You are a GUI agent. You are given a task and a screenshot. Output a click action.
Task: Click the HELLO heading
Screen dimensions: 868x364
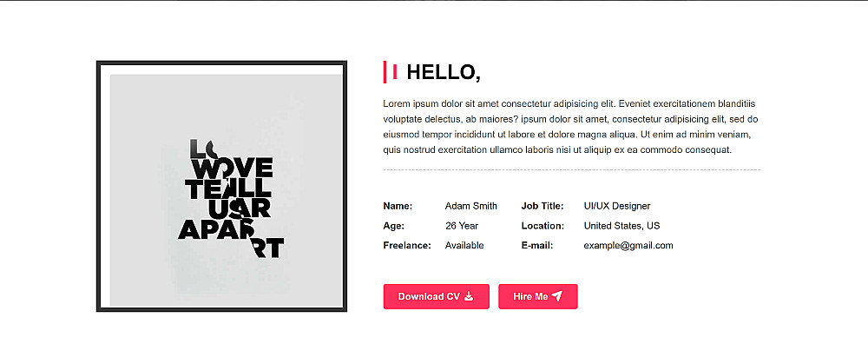[443, 72]
